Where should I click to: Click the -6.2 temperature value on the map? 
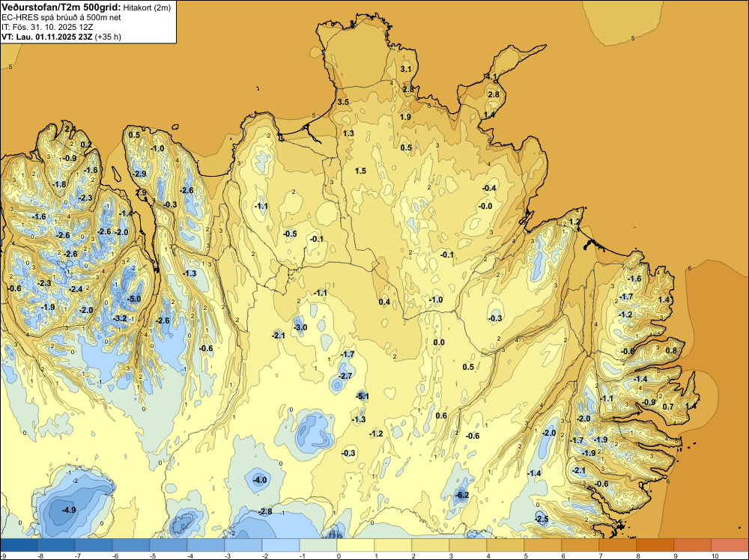(x=462, y=495)
